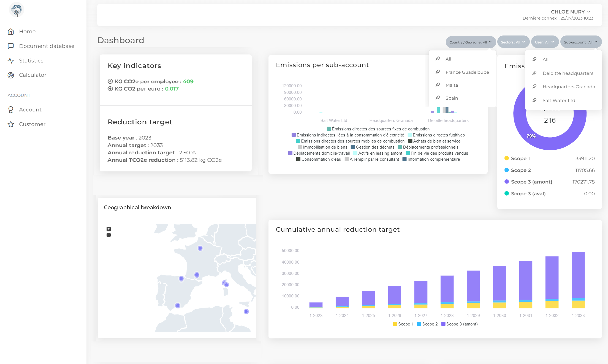Viewport: 608px width, 364px height.
Task: Click the tree logo icon
Action: [x=17, y=10]
